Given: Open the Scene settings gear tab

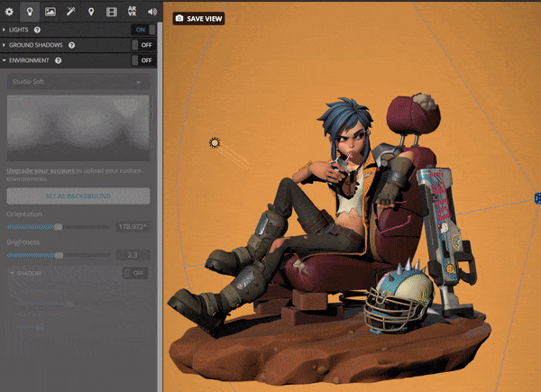Looking at the screenshot, I should [x=10, y=12].
